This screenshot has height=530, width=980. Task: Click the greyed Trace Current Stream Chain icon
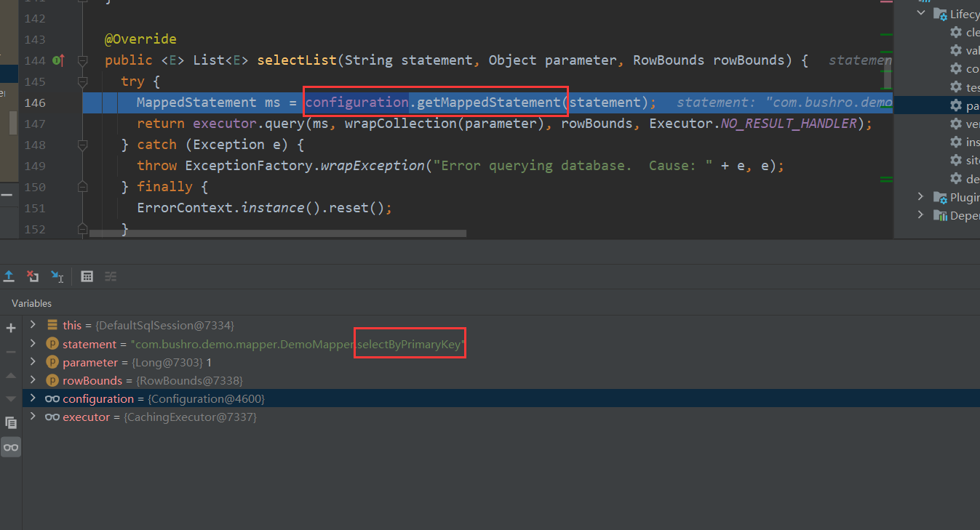111,276
